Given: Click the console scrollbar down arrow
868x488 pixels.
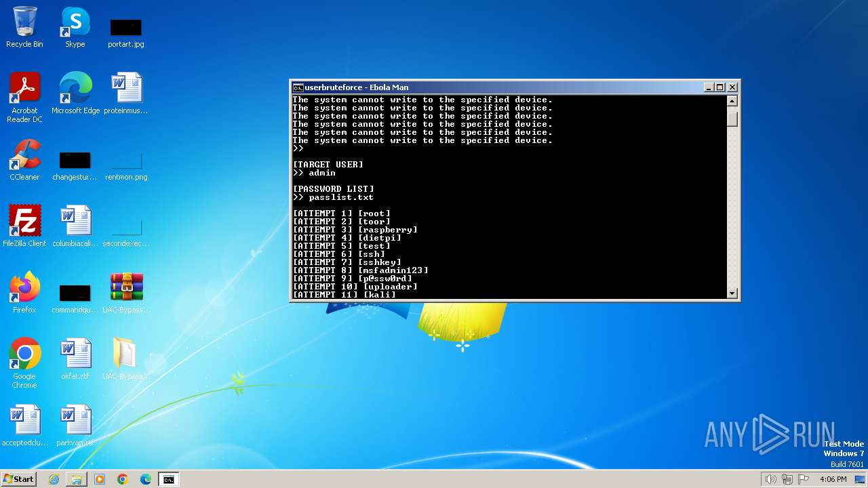Looking at the screenshot, I should (732, 293).
